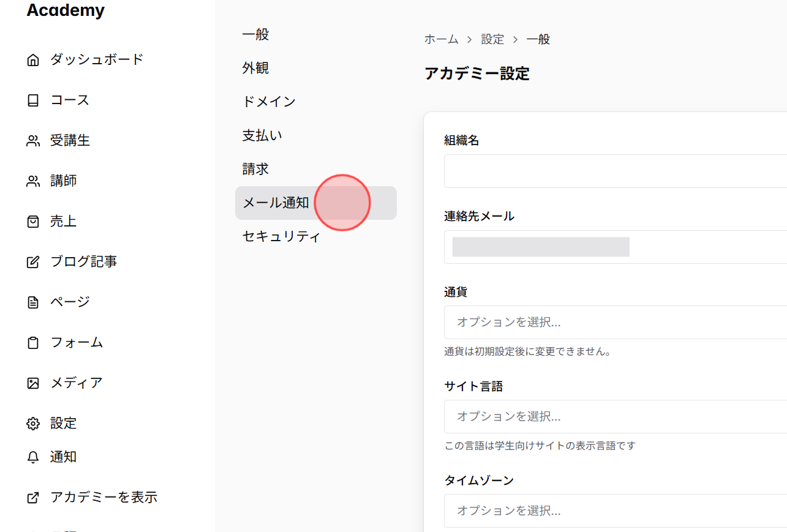This screenshot has width=787, height=532.
Task: Open the サイト言語 language selector
Action: pyautogui.click(x=582, y=416)
